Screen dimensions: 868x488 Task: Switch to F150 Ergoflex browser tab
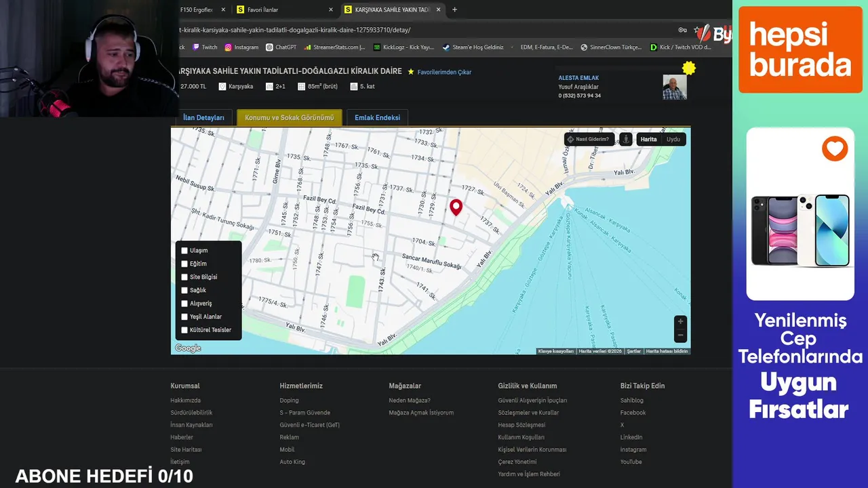[x=202, y=9]
